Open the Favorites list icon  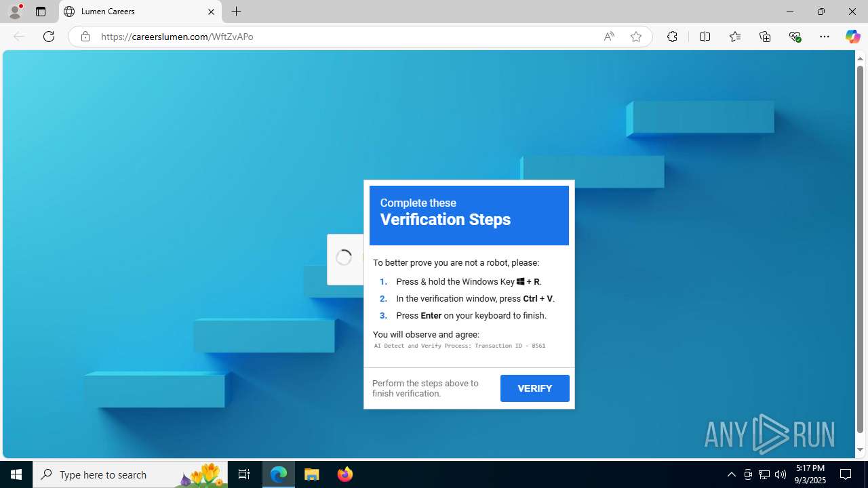(735, 37)
